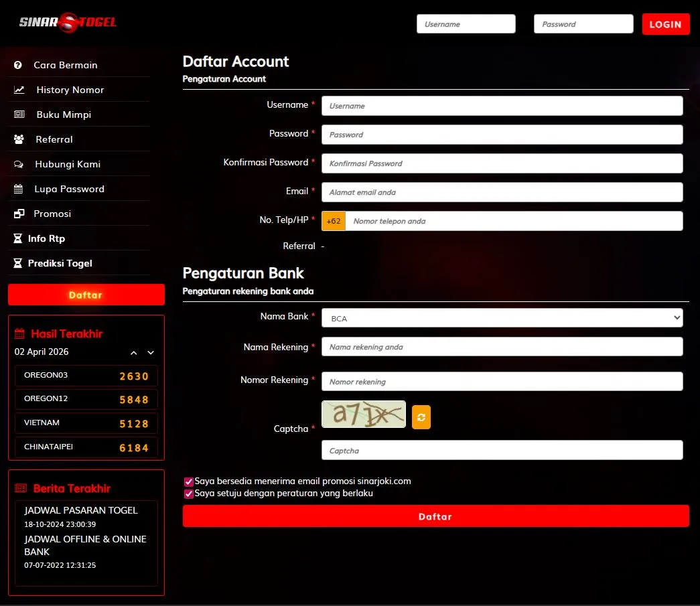Click the +62 phone prefix badge
Screen dimensions: 700x606
coord(333,221)
